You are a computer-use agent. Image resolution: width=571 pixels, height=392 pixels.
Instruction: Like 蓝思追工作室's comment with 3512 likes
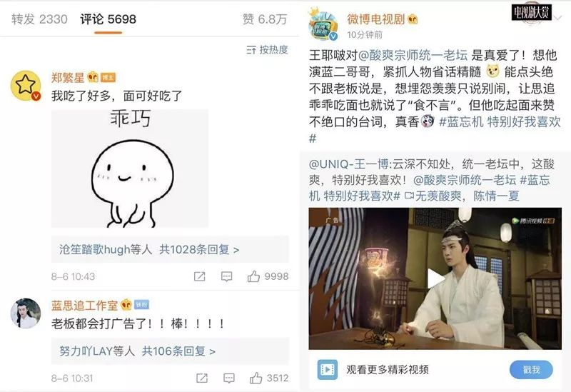tap(269, 378)
